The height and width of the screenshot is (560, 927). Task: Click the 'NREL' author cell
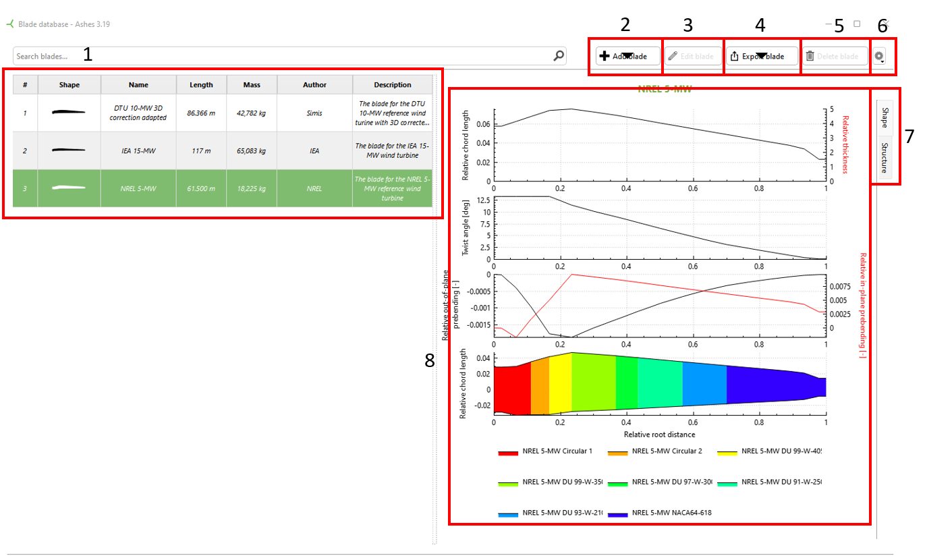[x=315, y=188]
